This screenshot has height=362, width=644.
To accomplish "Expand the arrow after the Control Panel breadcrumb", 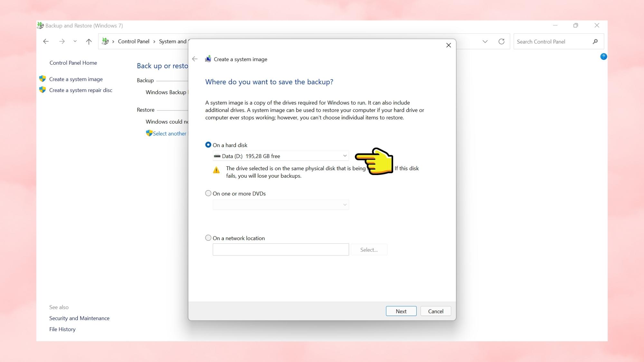I will coord(154,42).
